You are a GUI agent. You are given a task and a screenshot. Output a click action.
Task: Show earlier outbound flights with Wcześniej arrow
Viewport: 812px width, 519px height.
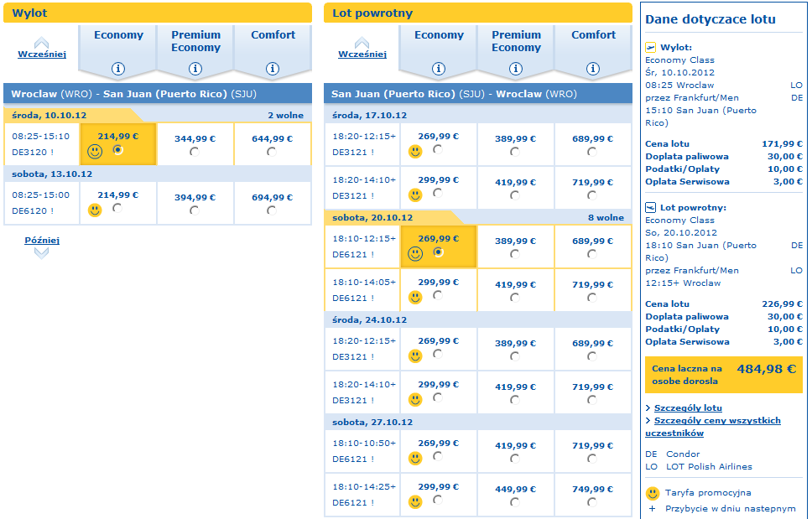[41, 49]
